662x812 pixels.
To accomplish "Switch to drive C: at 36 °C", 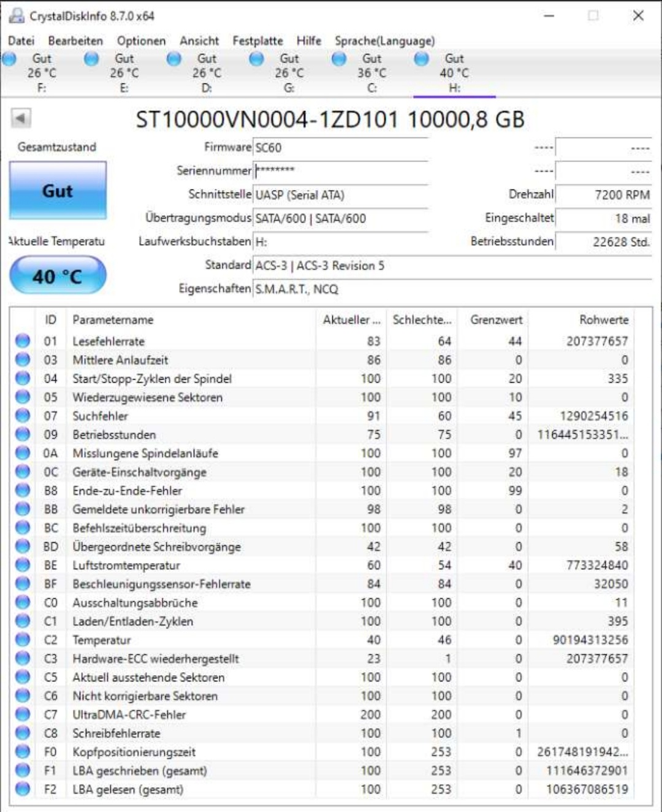I will (371, 73).
